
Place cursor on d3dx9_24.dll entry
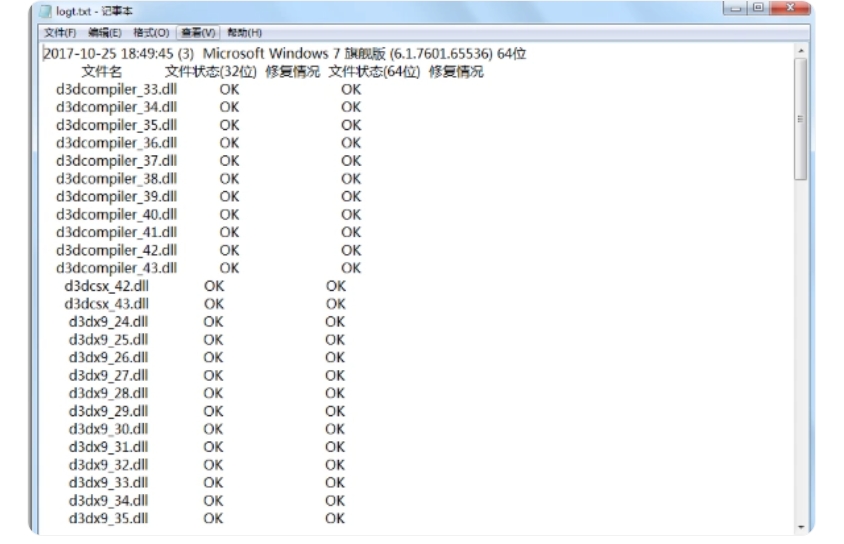click(108, 321)
